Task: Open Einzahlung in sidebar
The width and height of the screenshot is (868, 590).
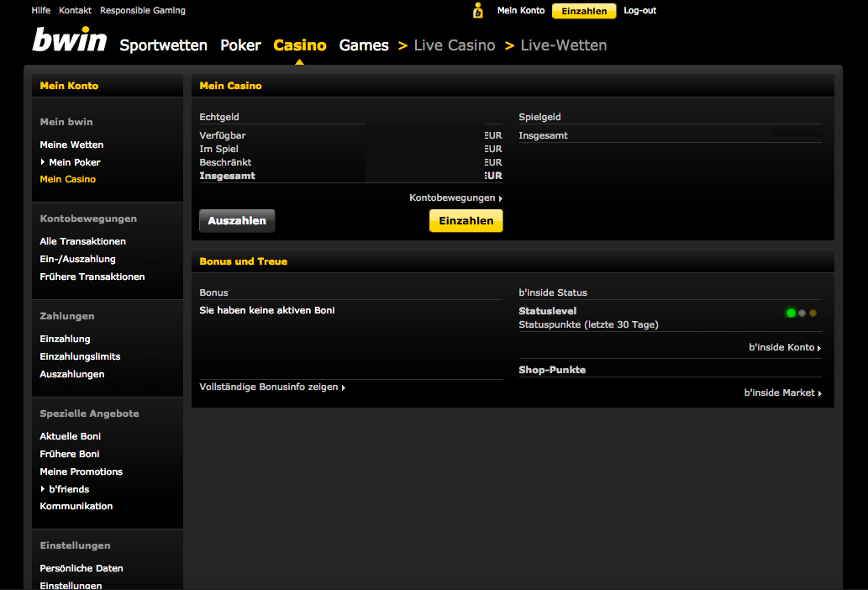Action: 65,339
